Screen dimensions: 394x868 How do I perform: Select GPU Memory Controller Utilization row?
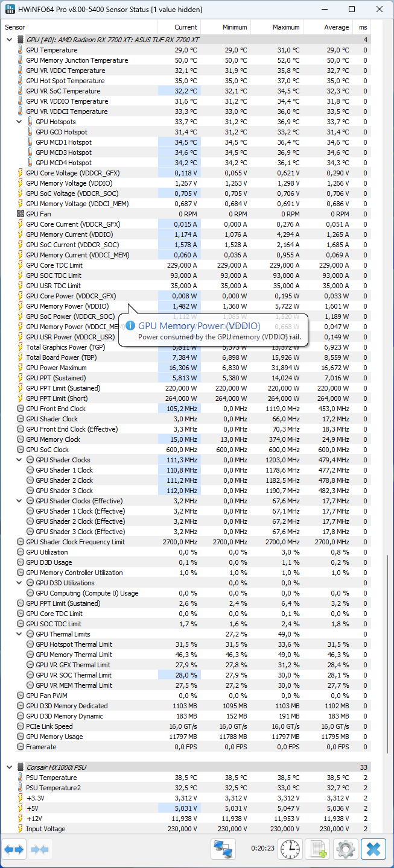(x=187, y=573)
